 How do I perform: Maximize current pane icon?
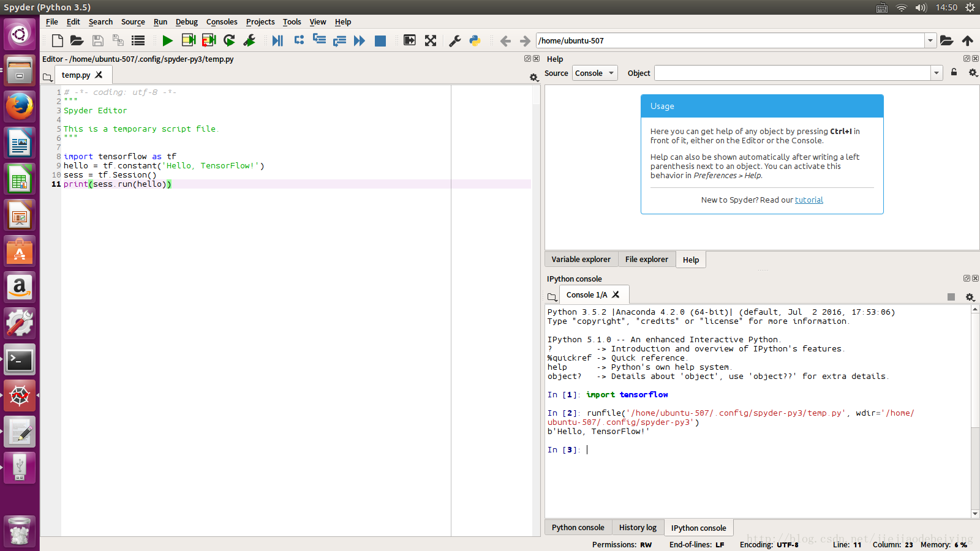tap(410, 40)
